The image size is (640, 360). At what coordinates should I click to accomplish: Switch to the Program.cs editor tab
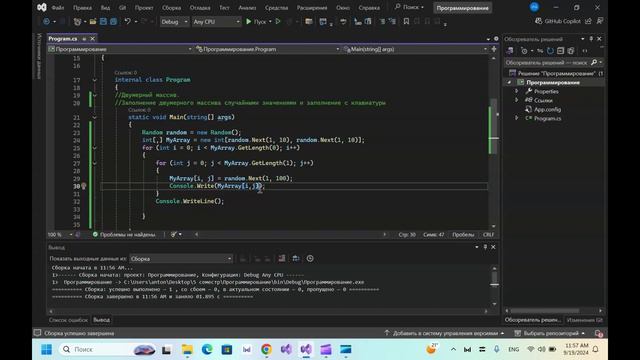(x=63, y=38)
